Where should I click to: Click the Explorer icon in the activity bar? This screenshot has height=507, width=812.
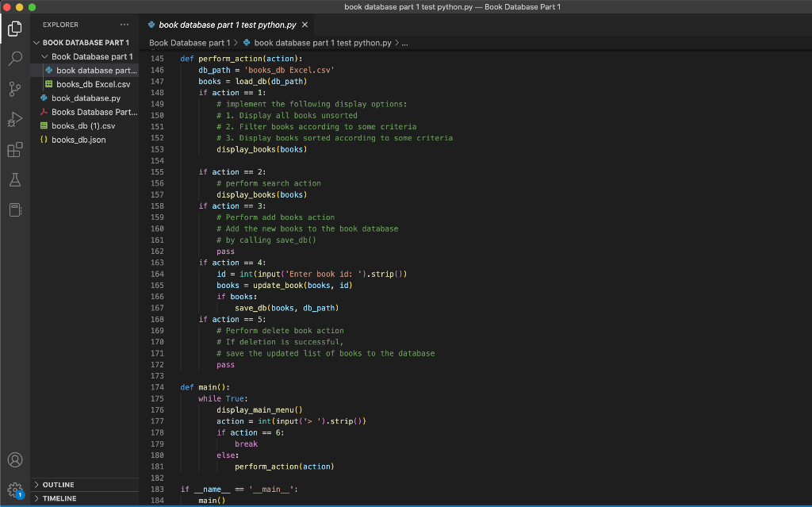[14, 29]
